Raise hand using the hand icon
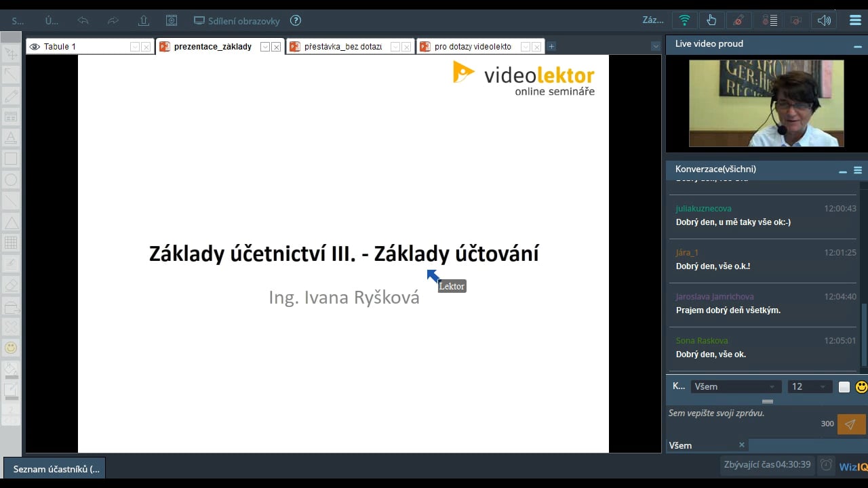Viewport: 868px width, 488px height. (711, 20)
